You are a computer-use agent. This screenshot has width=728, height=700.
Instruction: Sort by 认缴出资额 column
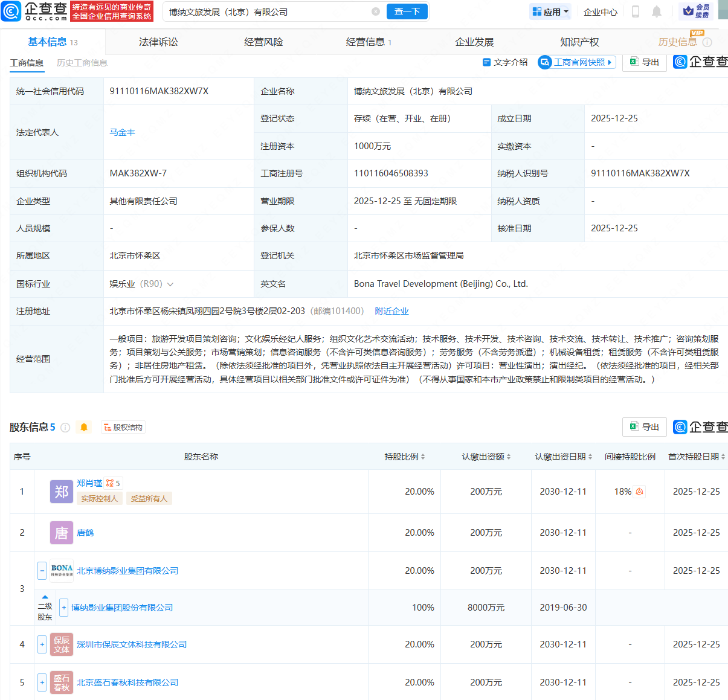(x=486, y=457)
